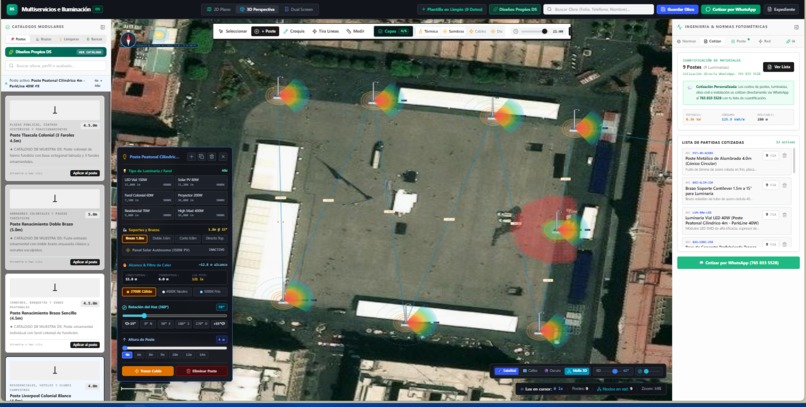Click the time-of-day slider in toolbar
The image size is (806, 407).
pos(535,31)
